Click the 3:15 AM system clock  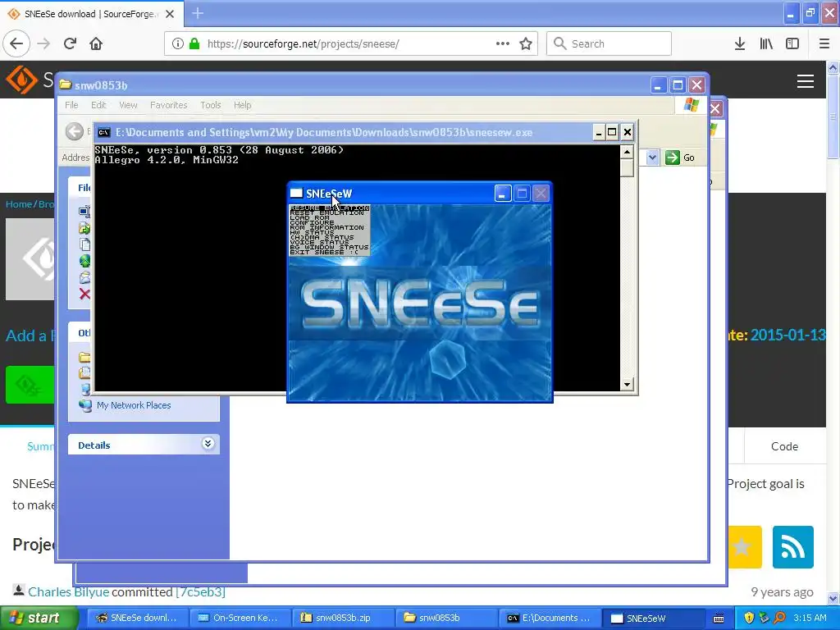(x=810, y=619)
